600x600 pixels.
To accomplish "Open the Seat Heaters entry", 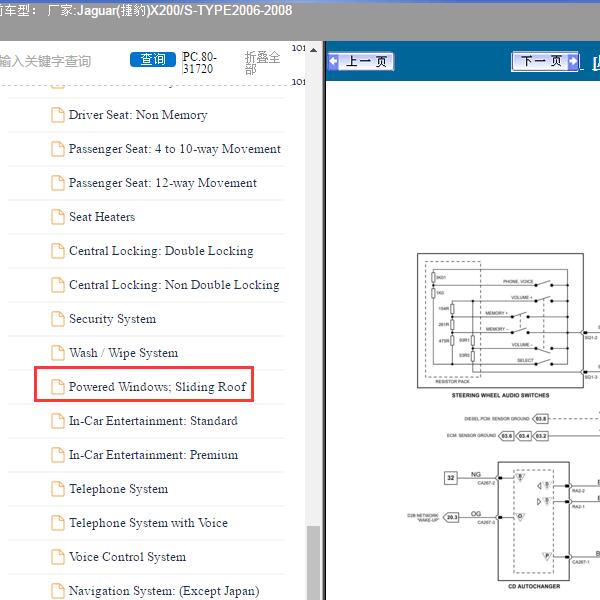I will [x=102, y=217].
